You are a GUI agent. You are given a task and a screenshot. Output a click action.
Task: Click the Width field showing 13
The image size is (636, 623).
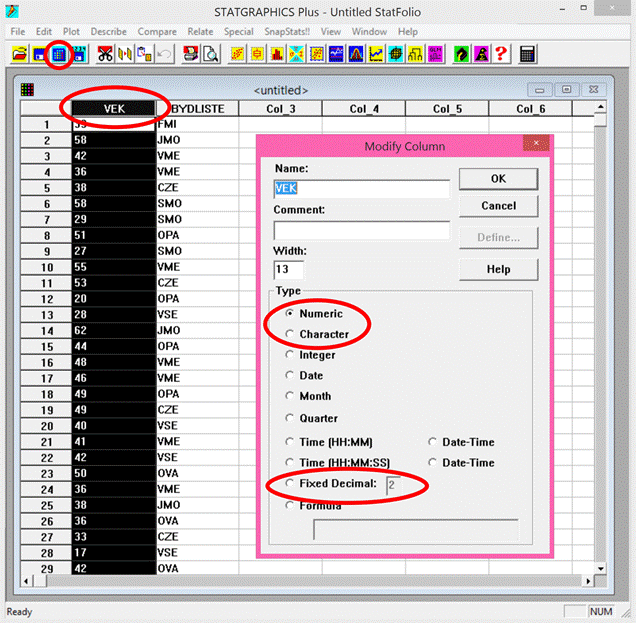(x=289, y=270)
